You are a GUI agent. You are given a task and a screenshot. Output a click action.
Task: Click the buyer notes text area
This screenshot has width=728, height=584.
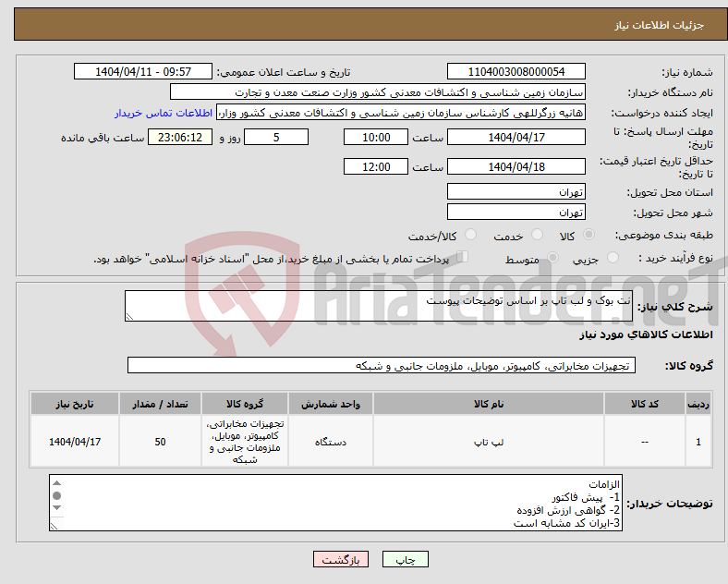click(x=335, y=503)
